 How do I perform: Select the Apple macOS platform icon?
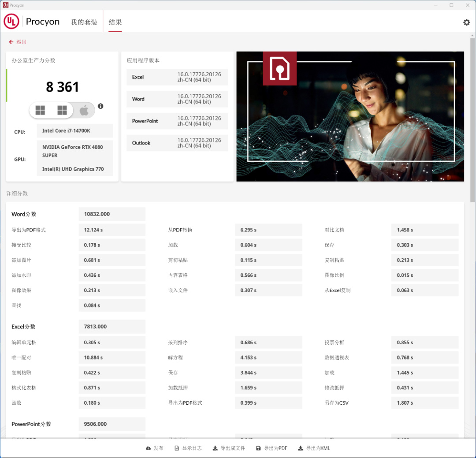(84, 110)
